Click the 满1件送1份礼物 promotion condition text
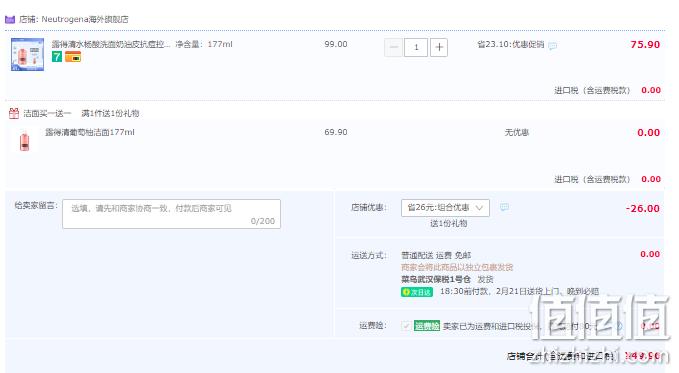This screenshot has width=679, height=373. tap(110, 114)
